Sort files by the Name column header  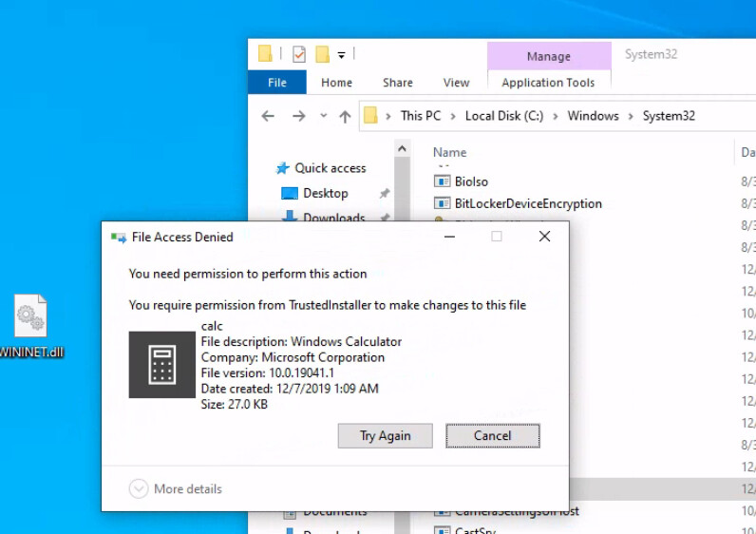click(450, 152)
